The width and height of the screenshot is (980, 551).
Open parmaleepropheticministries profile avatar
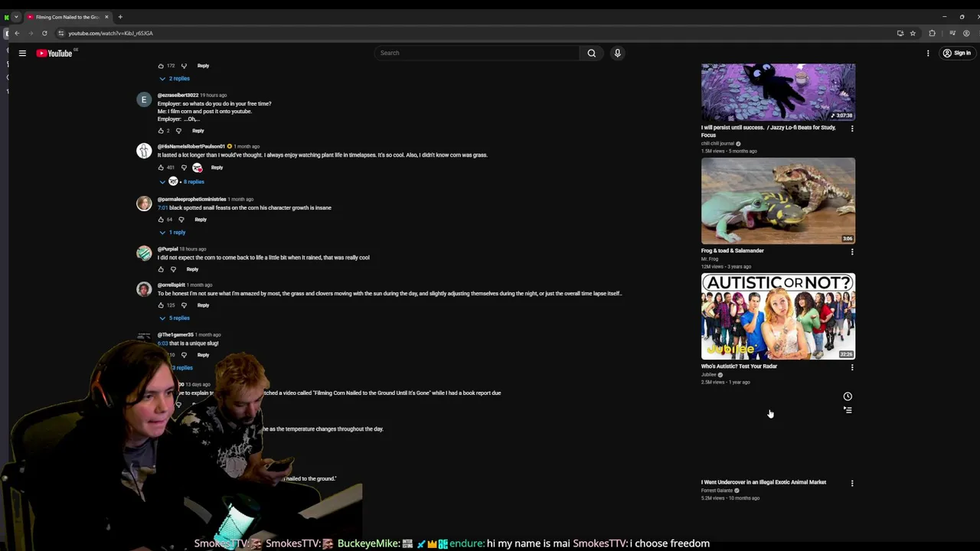(144, 204)
